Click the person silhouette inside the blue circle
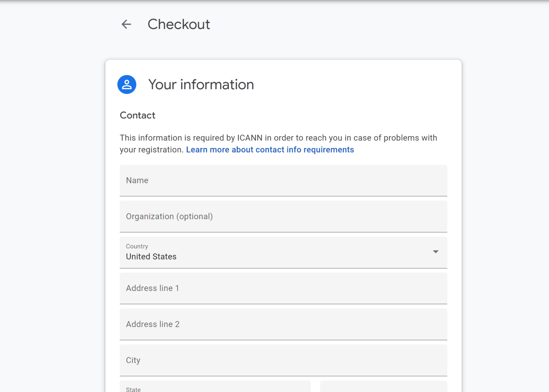 click(127, 84)
